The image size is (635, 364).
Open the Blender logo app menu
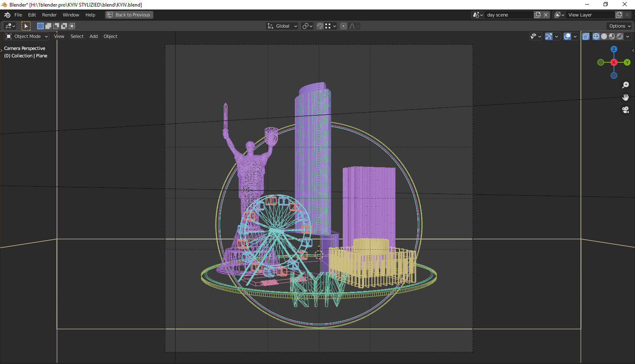pos(7,15)
